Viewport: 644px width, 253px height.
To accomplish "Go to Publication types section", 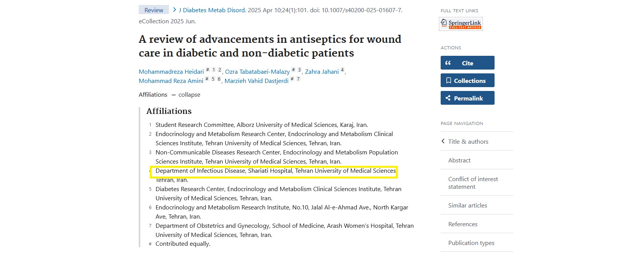I will pyautogui.click(x=471, y=243).
